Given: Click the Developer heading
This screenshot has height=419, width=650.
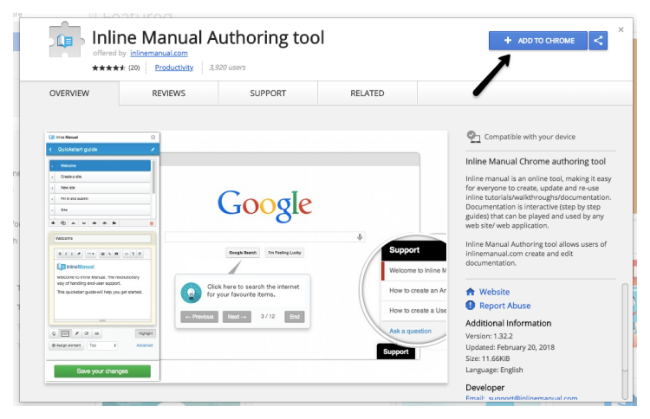Looking at the screenshot, I should [485, 388].
